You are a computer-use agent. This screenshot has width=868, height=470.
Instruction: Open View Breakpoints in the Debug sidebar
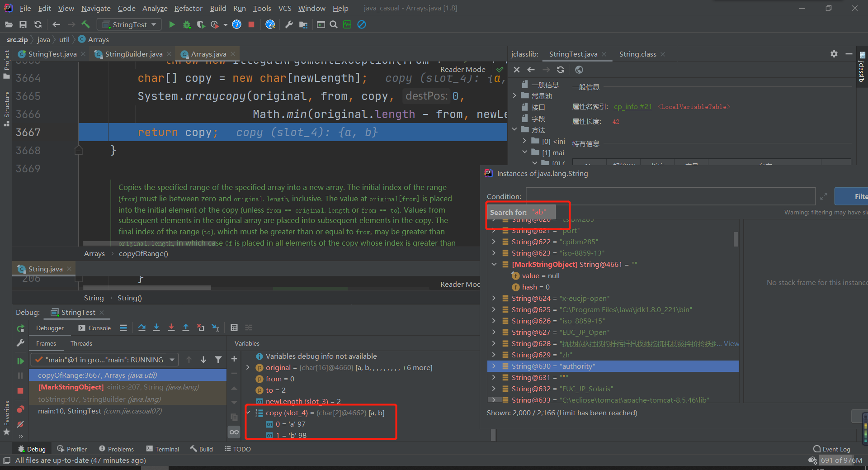click(x=20, y=409)
